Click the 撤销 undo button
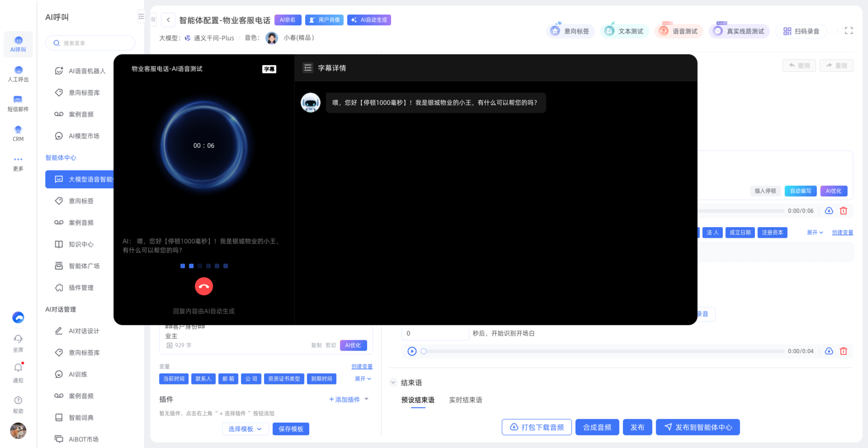Screen dimensions: 868x448 point(799,65)
